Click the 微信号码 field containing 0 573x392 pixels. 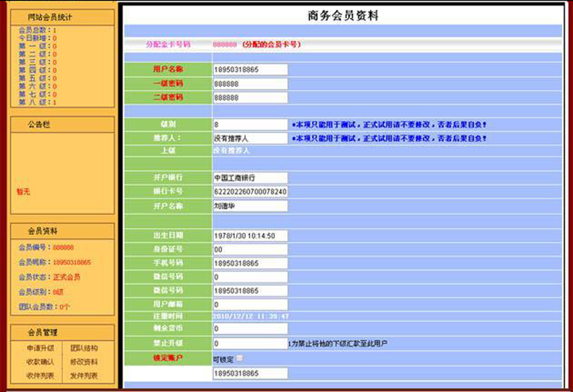click(x=250, y=277)
